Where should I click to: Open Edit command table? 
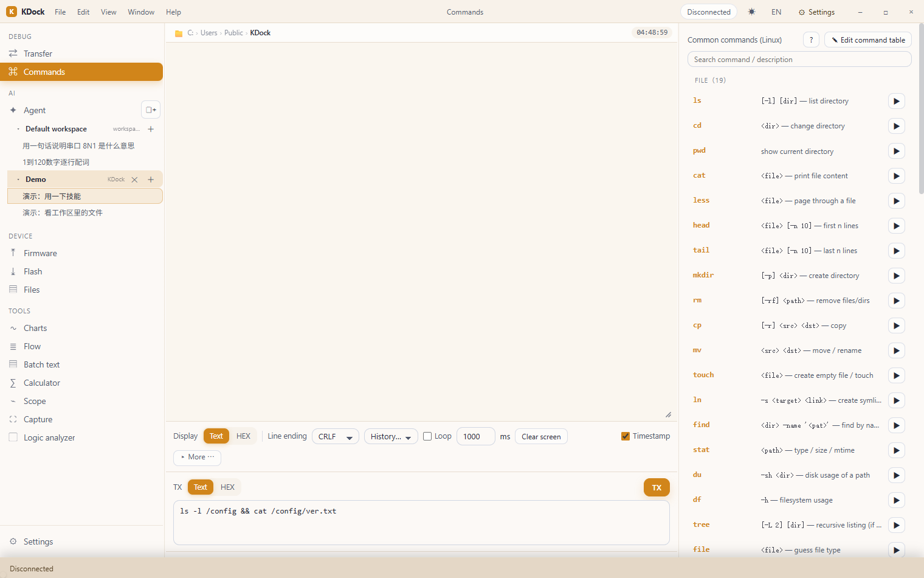pos(868,40)
